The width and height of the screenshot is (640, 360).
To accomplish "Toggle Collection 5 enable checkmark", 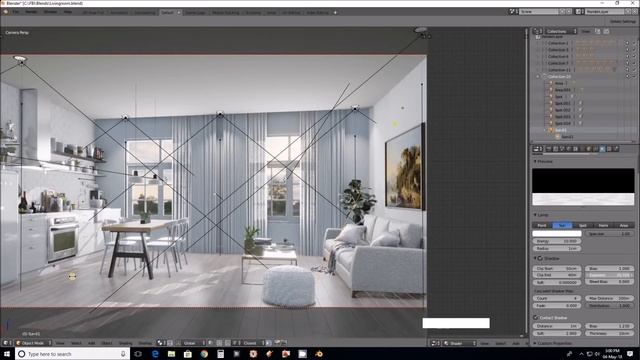I will pos(634,50).
